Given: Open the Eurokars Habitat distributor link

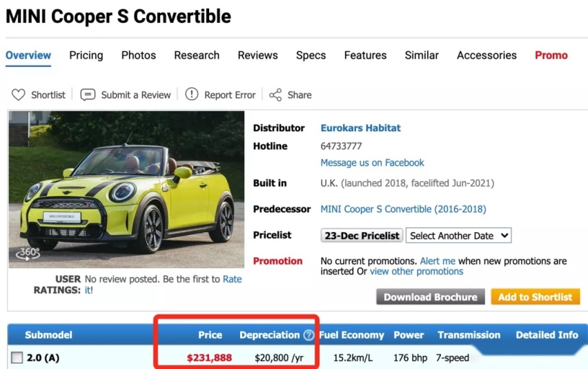Looking at the screenshot, I should pos(360,128).
